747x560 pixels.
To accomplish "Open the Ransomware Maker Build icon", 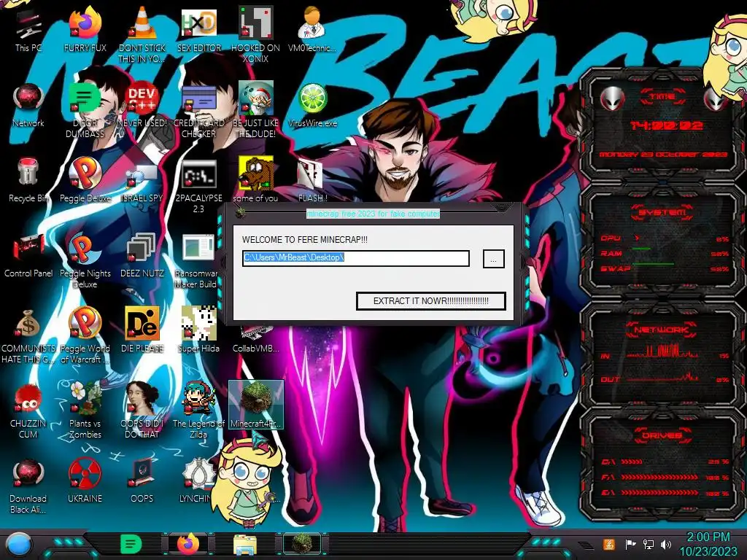I will (x=197, y=261).
